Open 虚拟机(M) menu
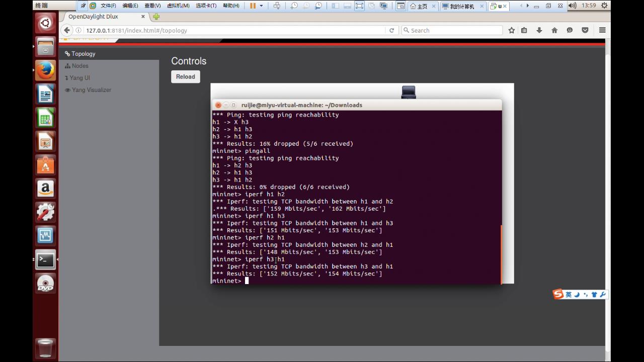The image size is (644, 362). pyautogui.click(x=178, y=6)
